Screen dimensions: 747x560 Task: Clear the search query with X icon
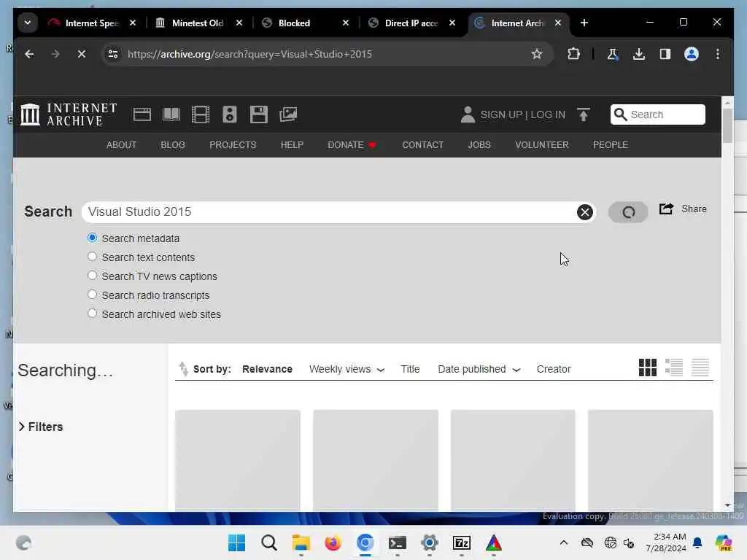point(585,212)
